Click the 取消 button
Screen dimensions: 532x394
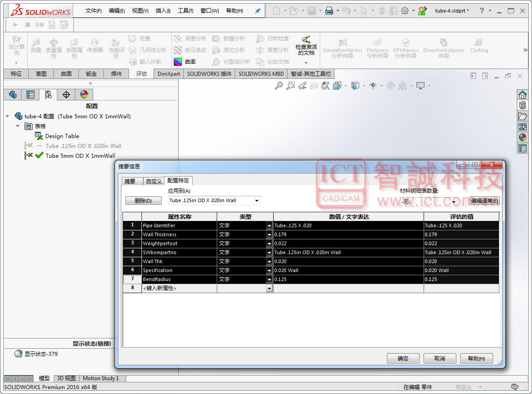point(440,358)
